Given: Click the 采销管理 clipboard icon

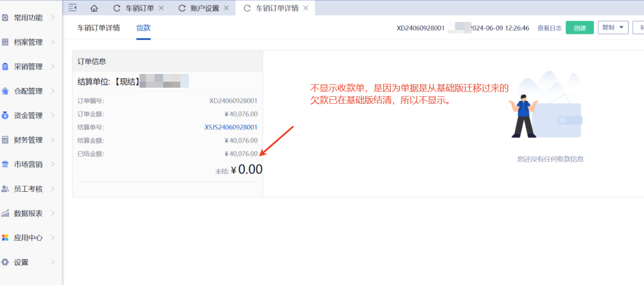Looking at the screenshot, I should pyautogui.click(x=5, y=67).
